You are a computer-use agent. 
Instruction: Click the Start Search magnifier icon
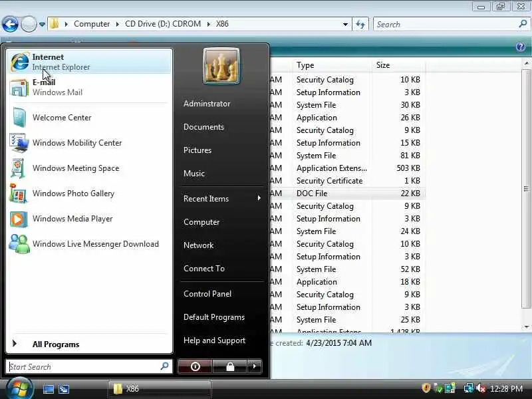pyautogui.click(x=164, y=366)
